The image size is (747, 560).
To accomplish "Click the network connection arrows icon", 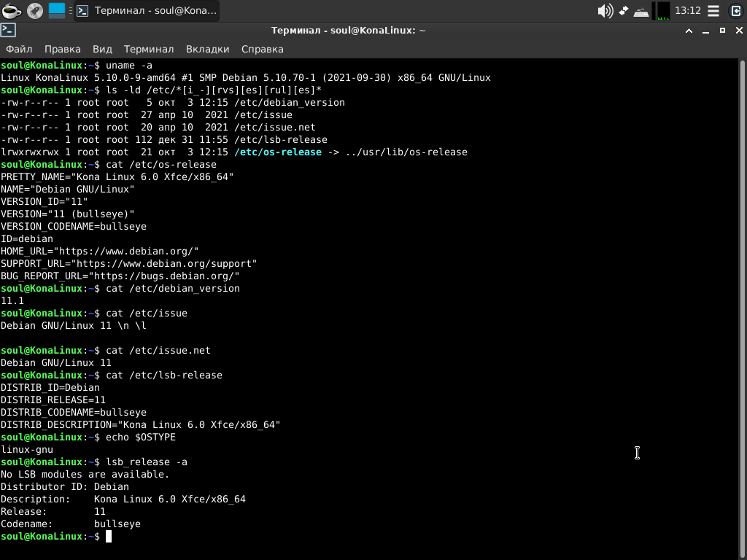I will coord(623,10).
